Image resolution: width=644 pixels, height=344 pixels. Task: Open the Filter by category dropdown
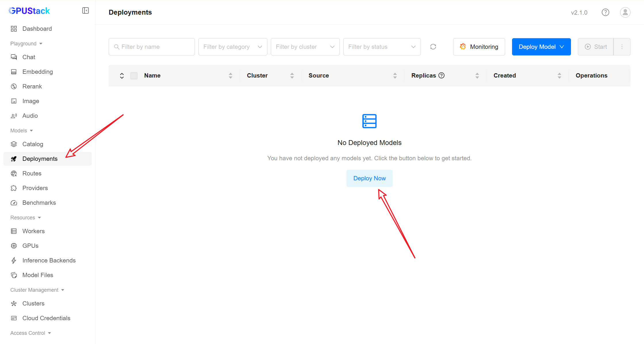coord(233,47)
